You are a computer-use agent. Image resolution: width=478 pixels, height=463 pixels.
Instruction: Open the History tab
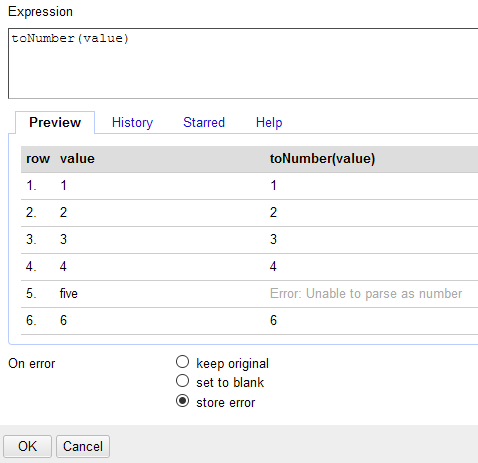[132, 122]
